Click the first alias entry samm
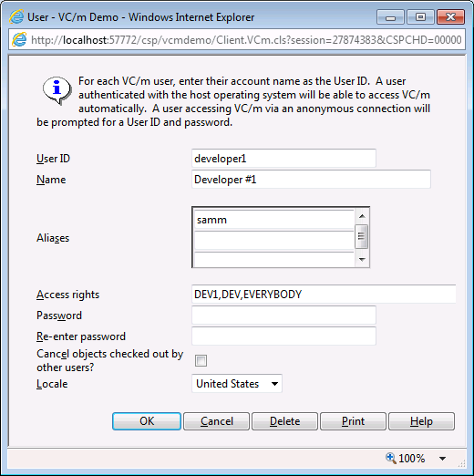The image size is (474, 476). (x=274, y=220)
